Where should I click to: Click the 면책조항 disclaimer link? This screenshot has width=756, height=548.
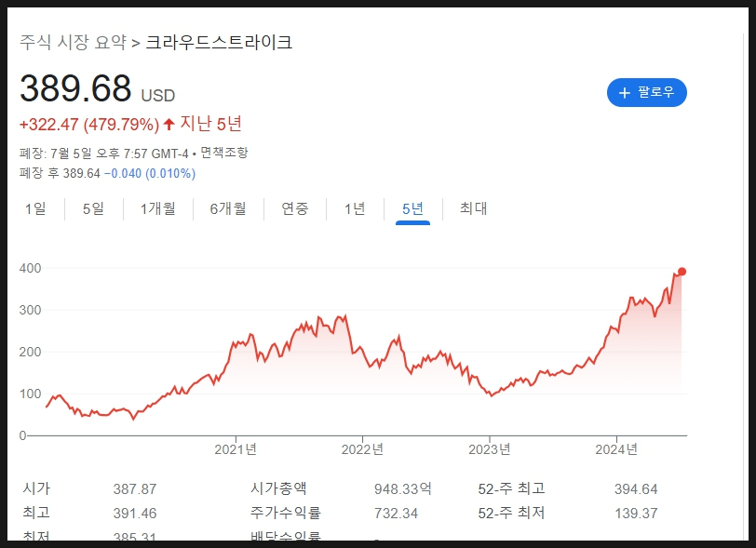224,153
